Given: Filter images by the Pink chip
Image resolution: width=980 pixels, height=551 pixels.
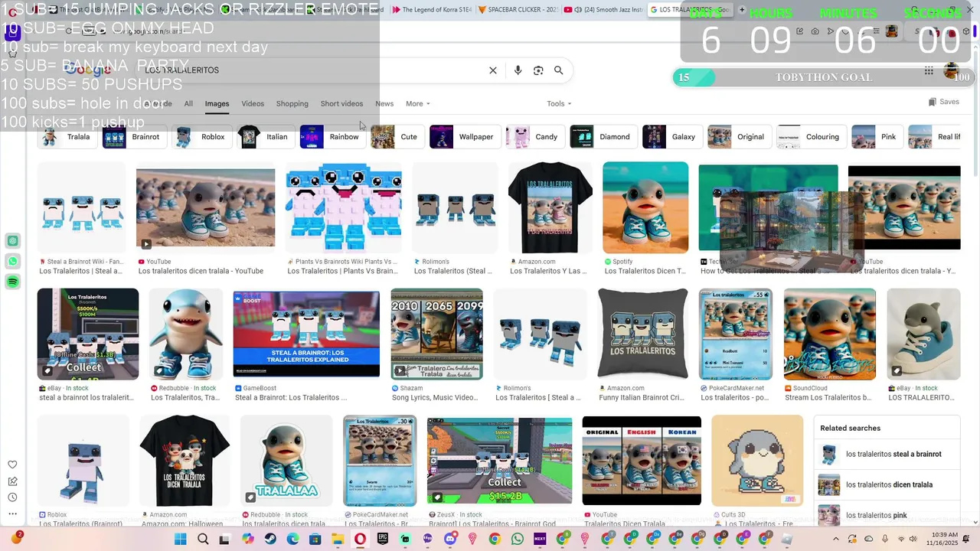Looking at the screenshot, I should (876, 137).
